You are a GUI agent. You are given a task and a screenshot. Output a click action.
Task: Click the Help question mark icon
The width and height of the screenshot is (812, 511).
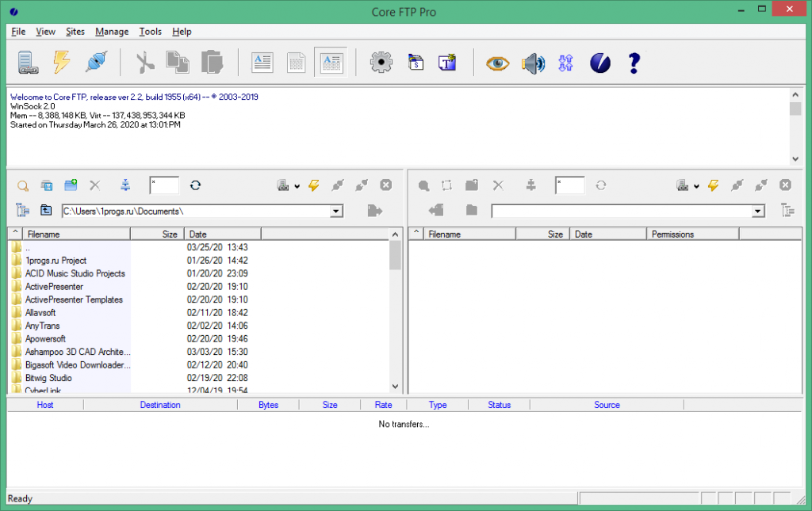(x=634, y=63)
